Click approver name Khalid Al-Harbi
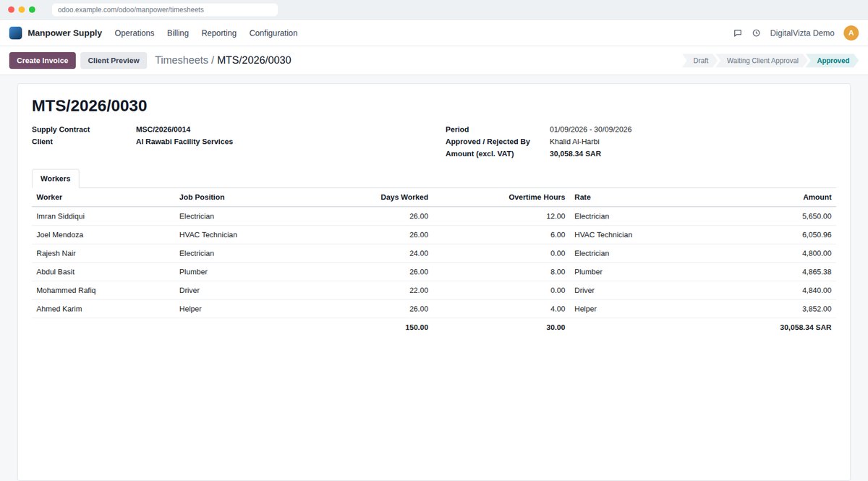This screenshot has height=481, width=868. click(x=576, y=142)
